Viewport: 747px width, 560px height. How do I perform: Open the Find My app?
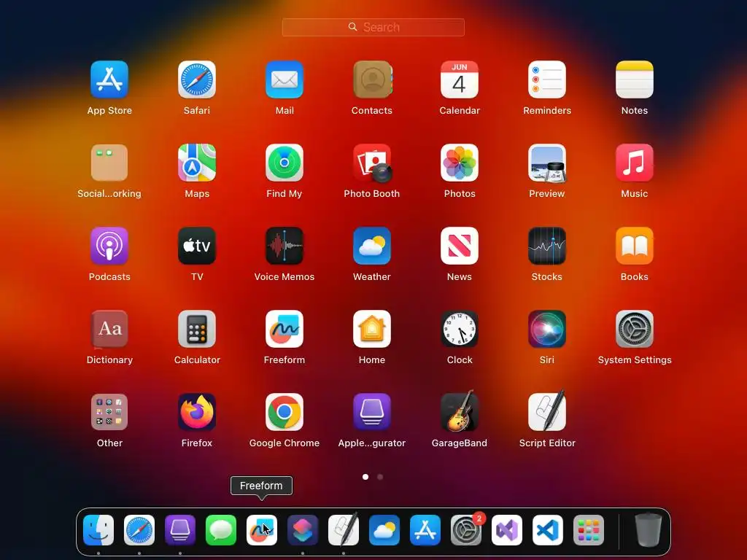tap(285, 163)
